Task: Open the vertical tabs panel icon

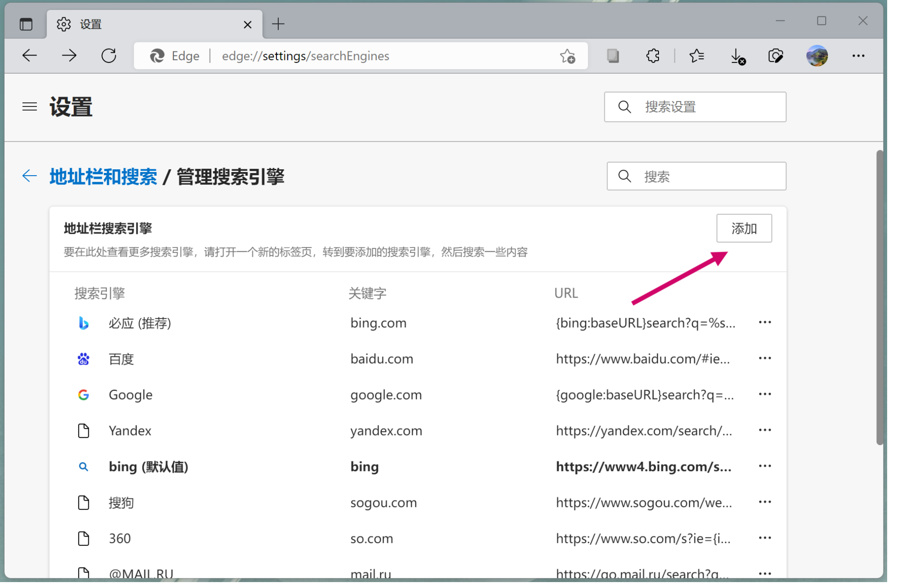Action: point(26,24)
